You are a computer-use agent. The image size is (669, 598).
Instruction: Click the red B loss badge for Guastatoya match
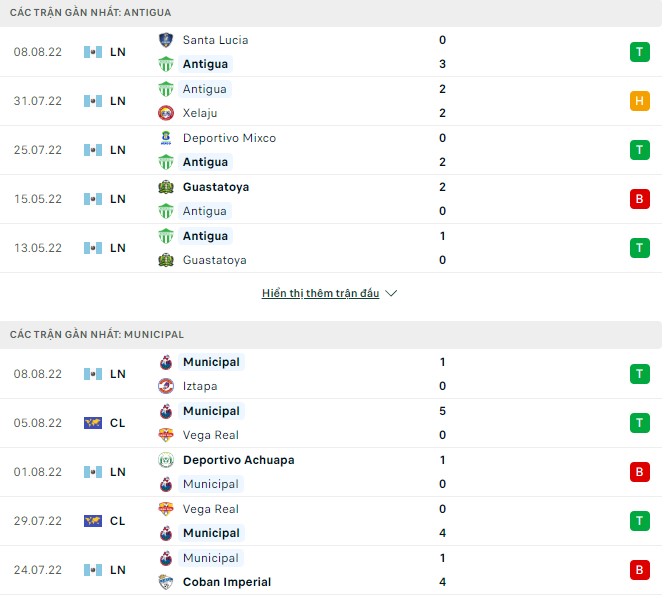[x=639, y=199]
